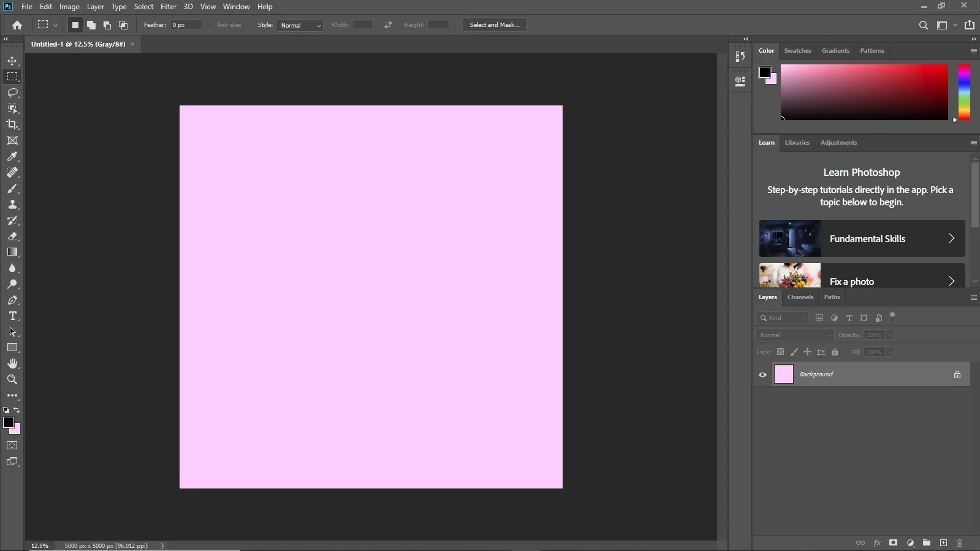Select the Move tool
The image size is (980, 551).
[x=12, y=61]
